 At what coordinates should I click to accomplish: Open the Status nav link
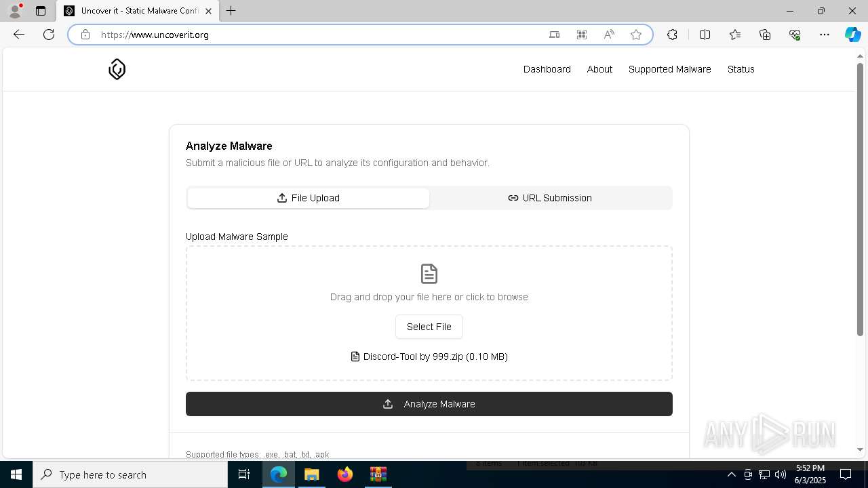pos(741,69)
